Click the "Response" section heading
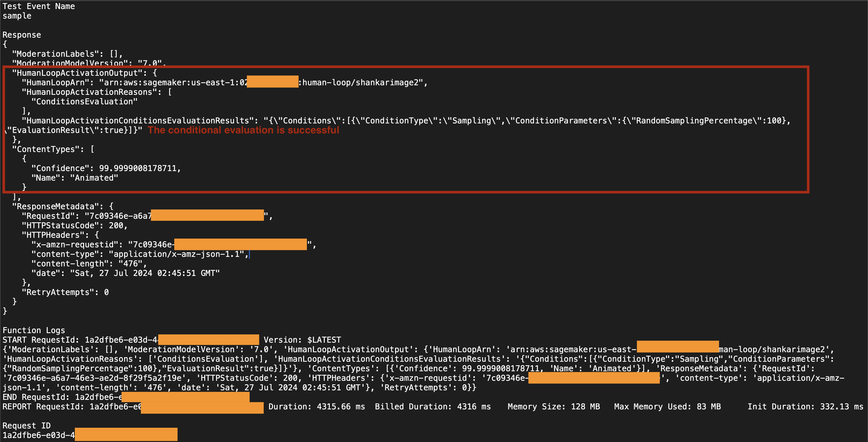Image resolution: width=868 pixels, height=442 pixels. (x=22, y=35)
